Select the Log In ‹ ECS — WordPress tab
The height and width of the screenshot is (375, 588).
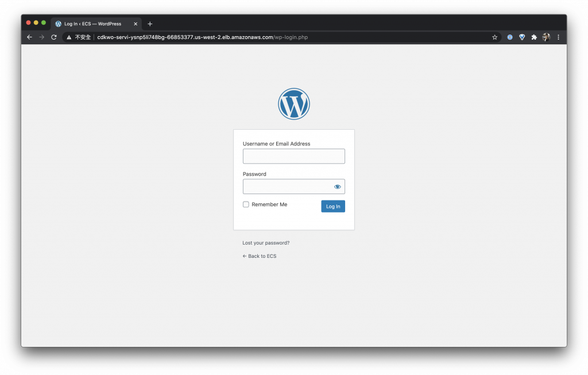tap(96, 24)
